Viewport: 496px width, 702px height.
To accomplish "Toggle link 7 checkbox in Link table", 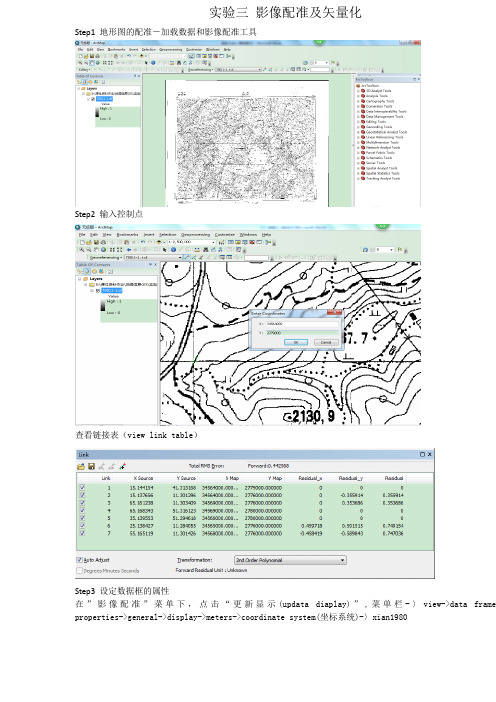I will (82, 533).
